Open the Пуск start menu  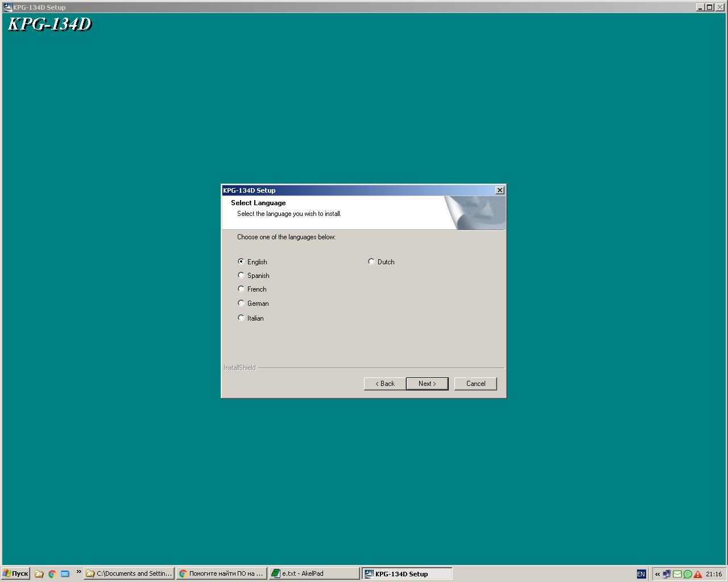(x=15, y=573)
